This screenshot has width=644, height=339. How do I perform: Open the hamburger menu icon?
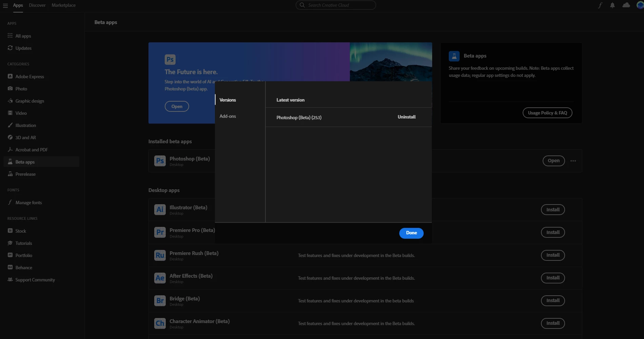[x=5, y=5]
